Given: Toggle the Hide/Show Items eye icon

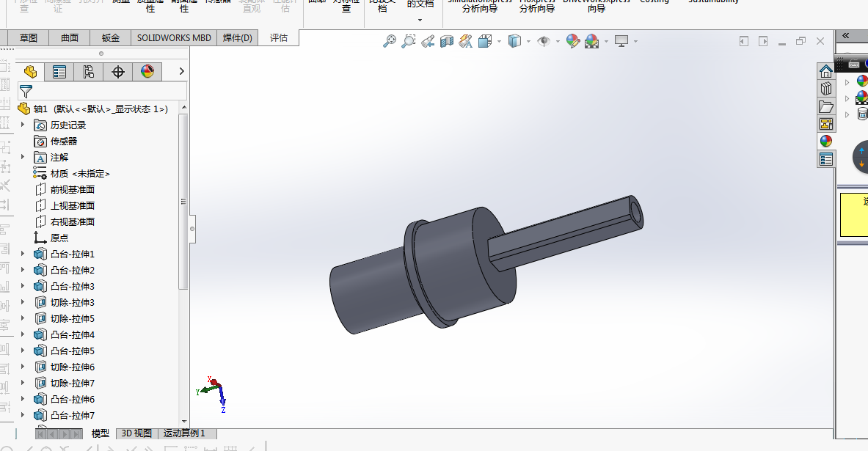Looking at the screenshot, I should (x=544, y=41).
